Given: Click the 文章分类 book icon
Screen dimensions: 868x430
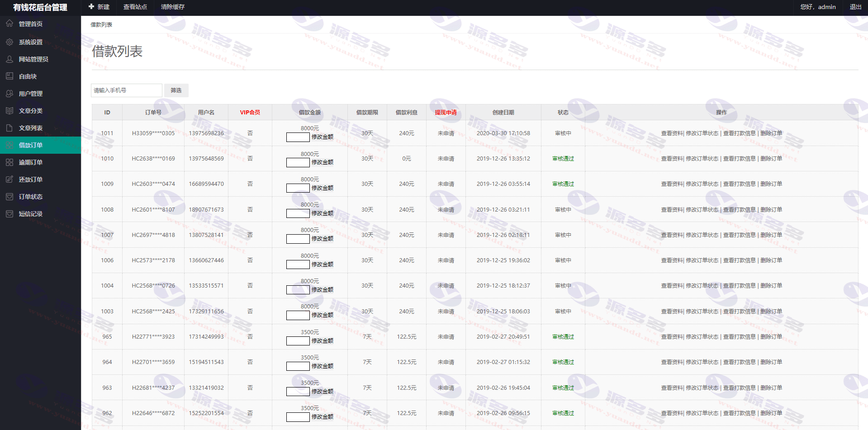Looking at the screenshot, I should [9, 111].
